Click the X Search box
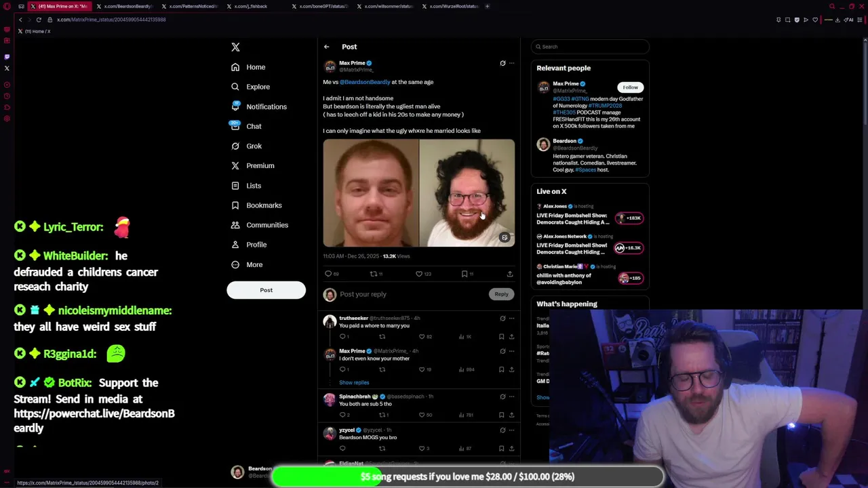 [590, 47]
